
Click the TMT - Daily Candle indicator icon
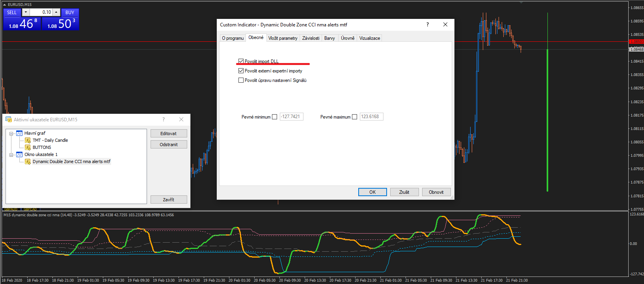pos(28,140)
